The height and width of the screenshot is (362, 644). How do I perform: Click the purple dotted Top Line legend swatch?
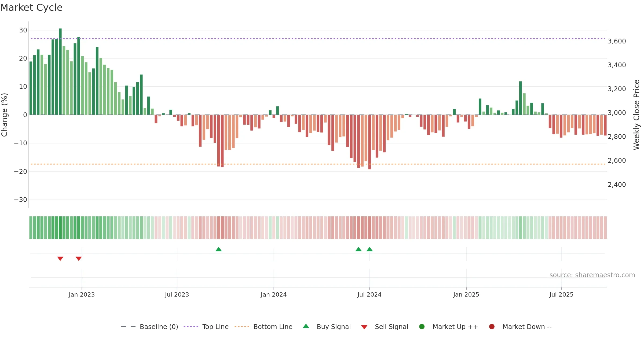(191, 327)
